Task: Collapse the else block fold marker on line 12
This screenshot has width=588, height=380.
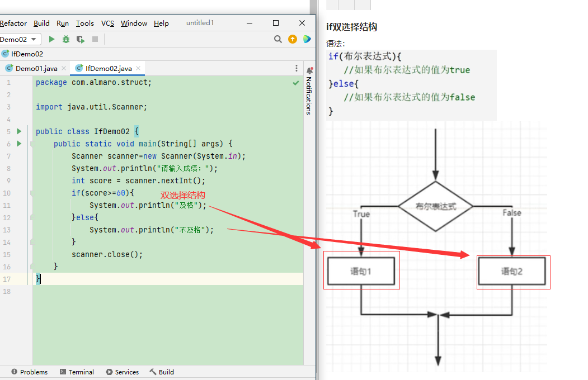Action: click(x=32, y=217)
